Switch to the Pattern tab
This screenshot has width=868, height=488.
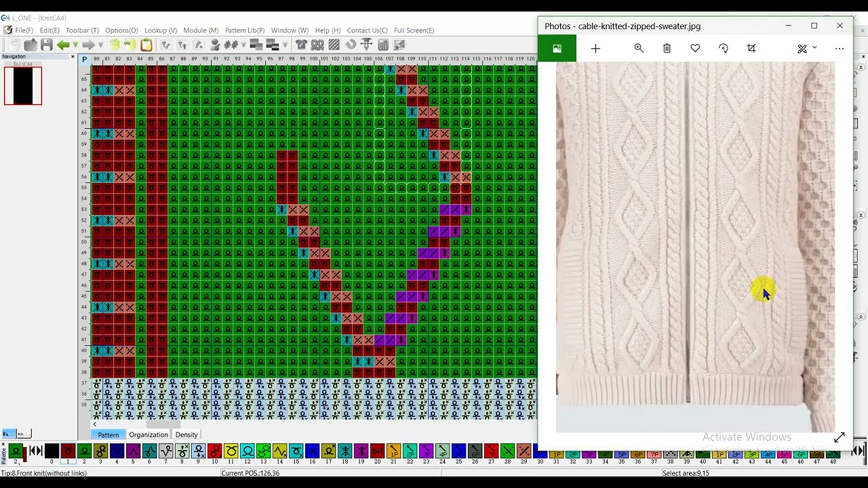point(108,435)
